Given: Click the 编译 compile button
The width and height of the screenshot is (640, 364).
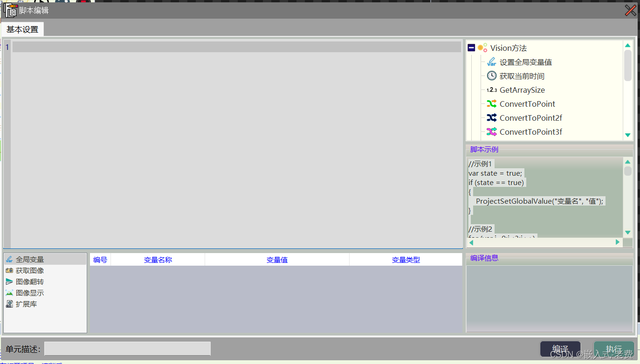Looking at the screenshot, I should [x=560, y=349].
